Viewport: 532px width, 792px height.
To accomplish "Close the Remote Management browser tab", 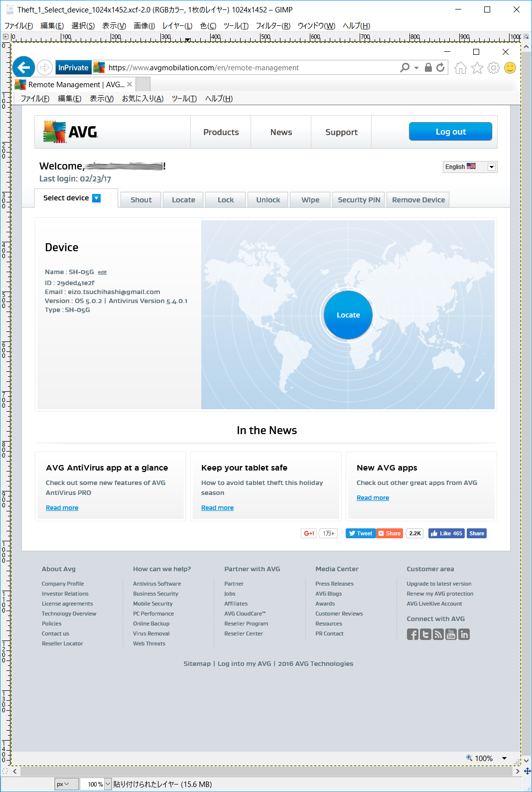I will tap(130, 84).
